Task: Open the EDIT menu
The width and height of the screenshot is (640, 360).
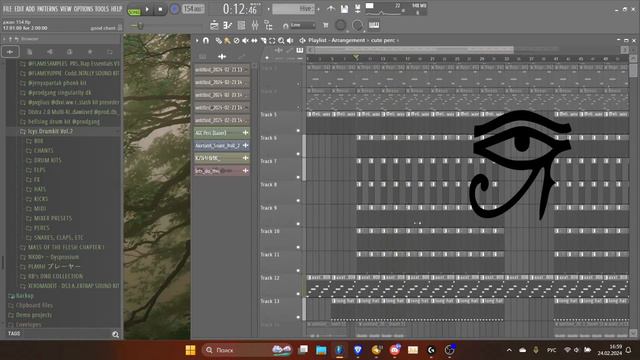Action: point(19,9)
